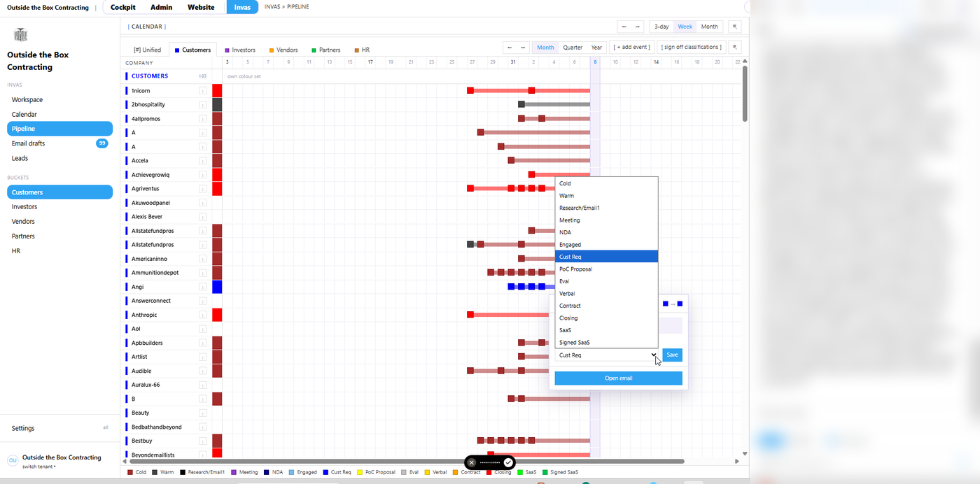This screenshot has height=484, width=980.
Task: Open the Cockpit top tab
Action: [x=123, y=7]
